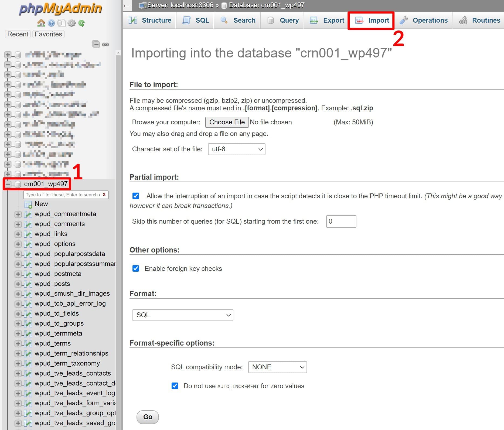Select the Export tab icon
This screenshot has width=504, height=430.
tap(313, 20)
